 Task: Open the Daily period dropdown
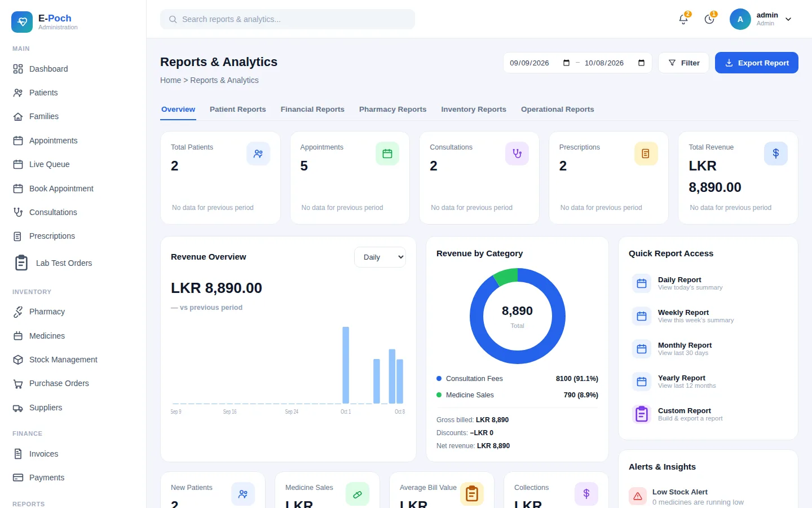(x=380, y=257)
